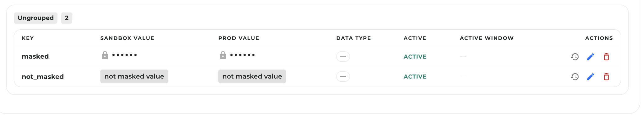Sort by the SANDBOX VALUE column header

pyautogui.click(x=127, y=38)
